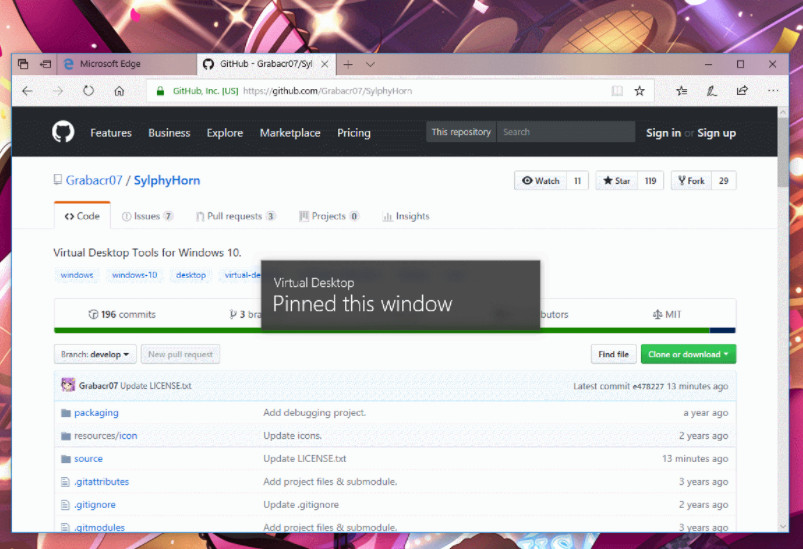This screenshot has width=803, height=549.
Task: Fork the repository button
Action: (691, 180)
